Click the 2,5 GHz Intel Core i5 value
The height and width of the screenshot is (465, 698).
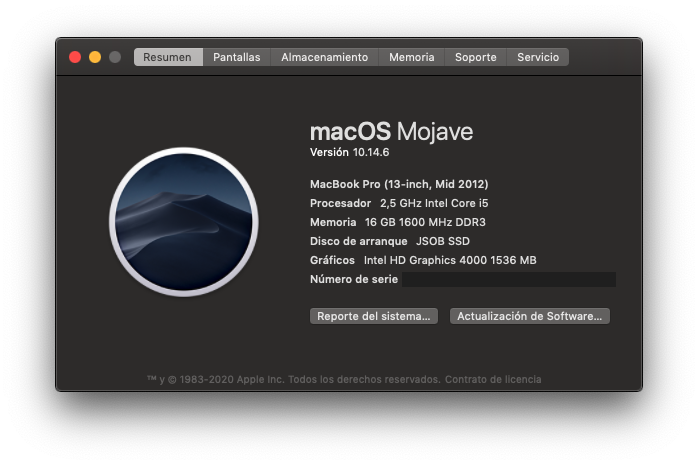(x=434, y=203)
